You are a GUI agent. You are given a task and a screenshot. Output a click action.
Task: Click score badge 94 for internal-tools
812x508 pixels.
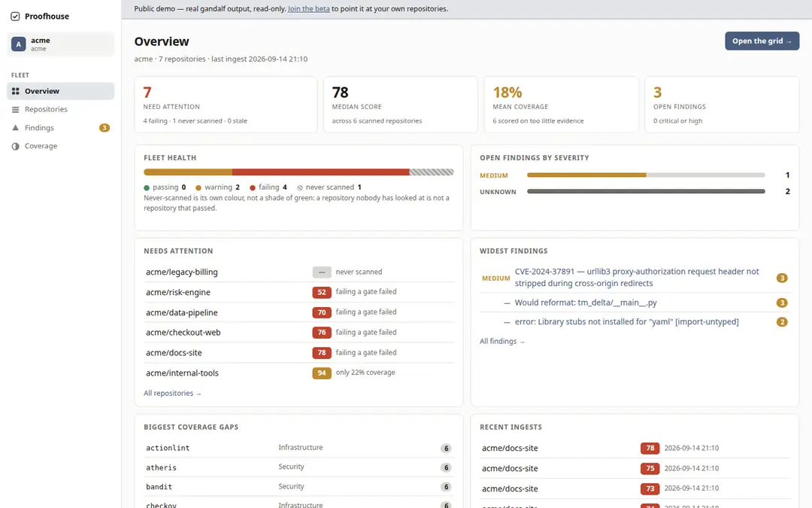322,373
